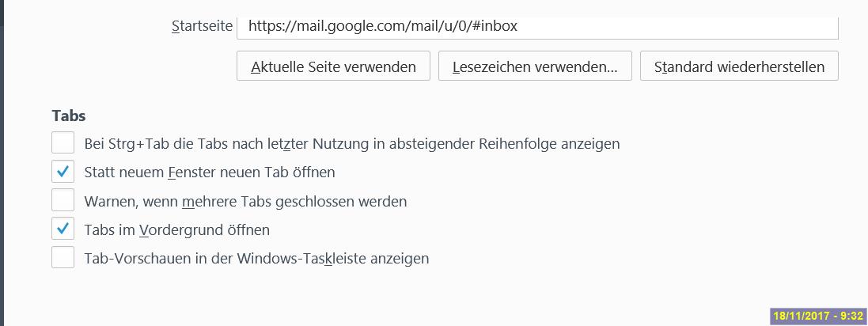Click the blue checkmark beside "Statt neuem Fenster"
Viewport: 868px width, 326px height.
click(63, 172)
